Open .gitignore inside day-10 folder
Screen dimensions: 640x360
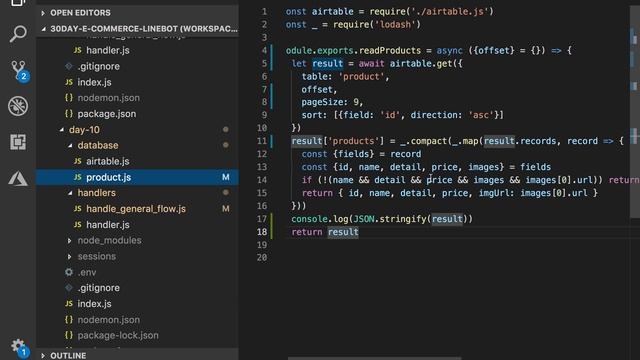(98, 288)
